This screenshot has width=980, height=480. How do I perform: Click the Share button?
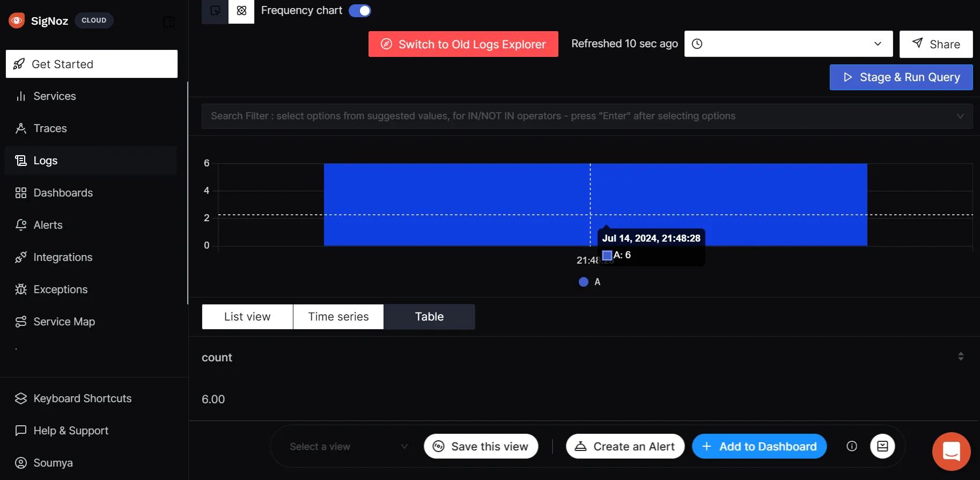(936, 44)
